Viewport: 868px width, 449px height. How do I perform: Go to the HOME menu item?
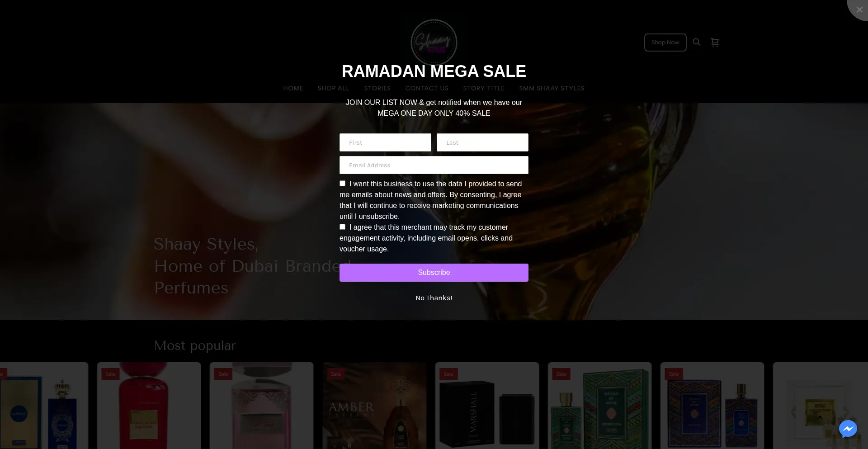(293, 88)
